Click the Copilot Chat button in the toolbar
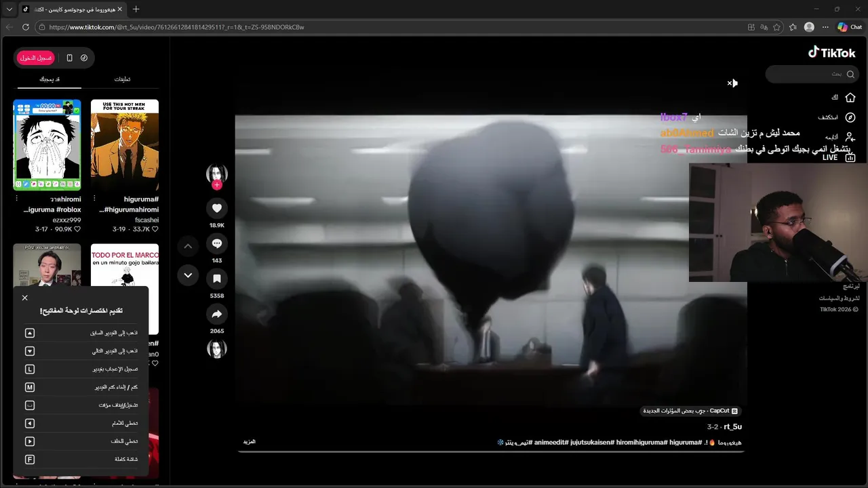 [850, 27]
